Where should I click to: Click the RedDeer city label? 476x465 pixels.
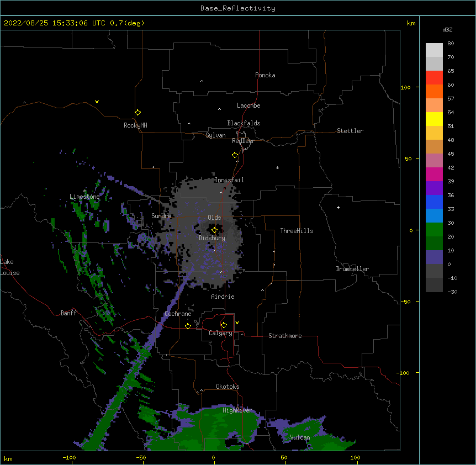click(243, 141)
